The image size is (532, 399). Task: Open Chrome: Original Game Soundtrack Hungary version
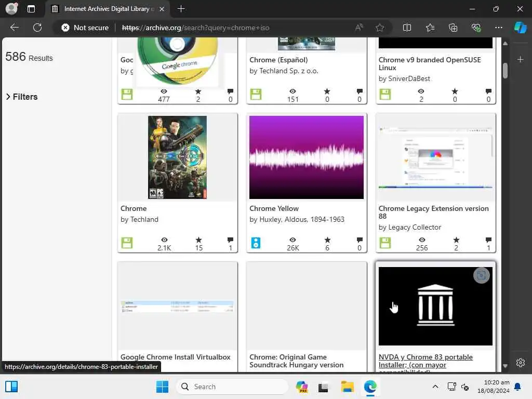point(296,361)
